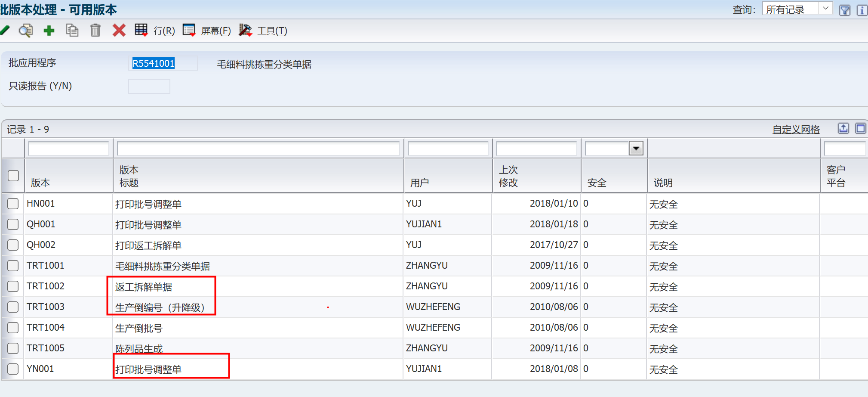Viewport: 868px width, 397px height.
Task: Click the date 2017/10/27
Action: point(554,245)
